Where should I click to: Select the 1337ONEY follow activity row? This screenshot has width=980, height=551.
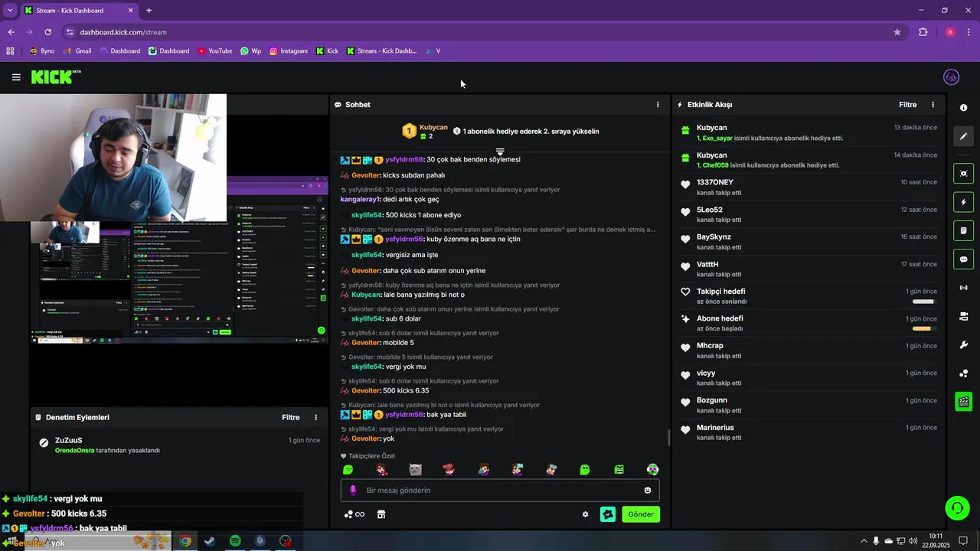point(809,187)
